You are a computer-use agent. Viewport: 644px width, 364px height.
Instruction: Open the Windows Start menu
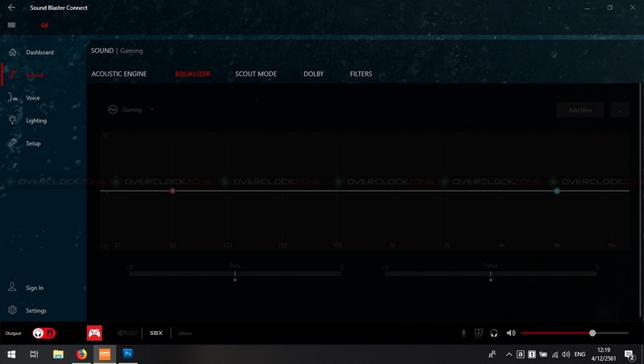pyautogui.click(x=11, y=354)
